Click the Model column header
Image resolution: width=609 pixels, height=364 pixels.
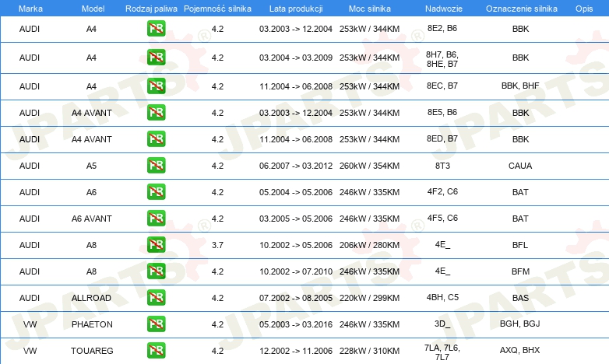(93, 9)
